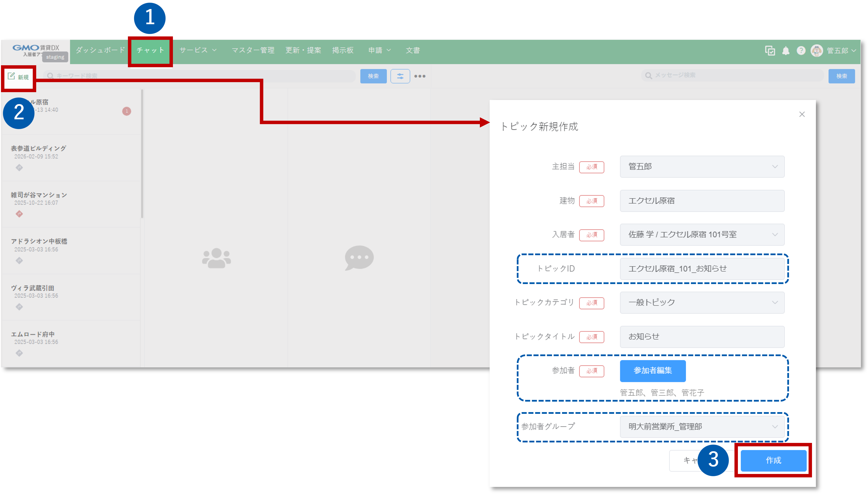This screenshot has width=868, height=494.
Task: Click the blue 作成 button
Action: click(x=773, y=461)
